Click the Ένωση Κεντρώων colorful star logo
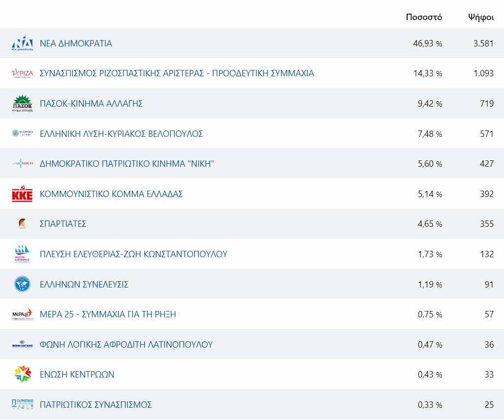 click(x=22, y=374)
